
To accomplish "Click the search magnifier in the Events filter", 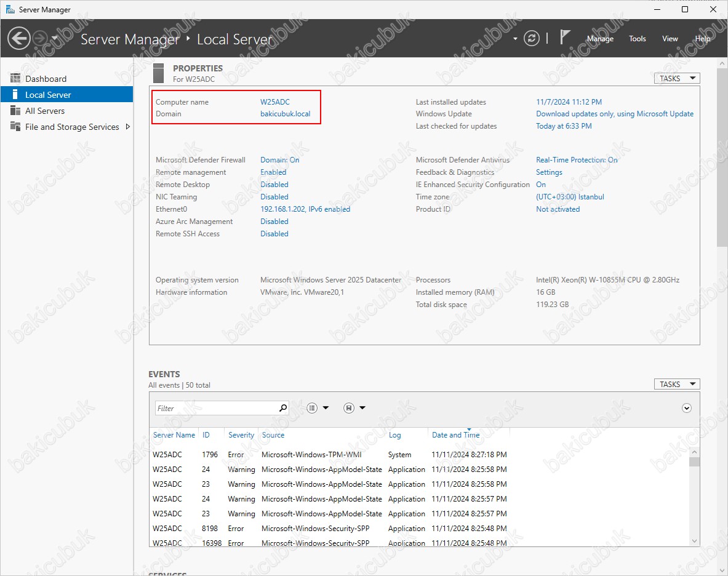I will [282, 408].
